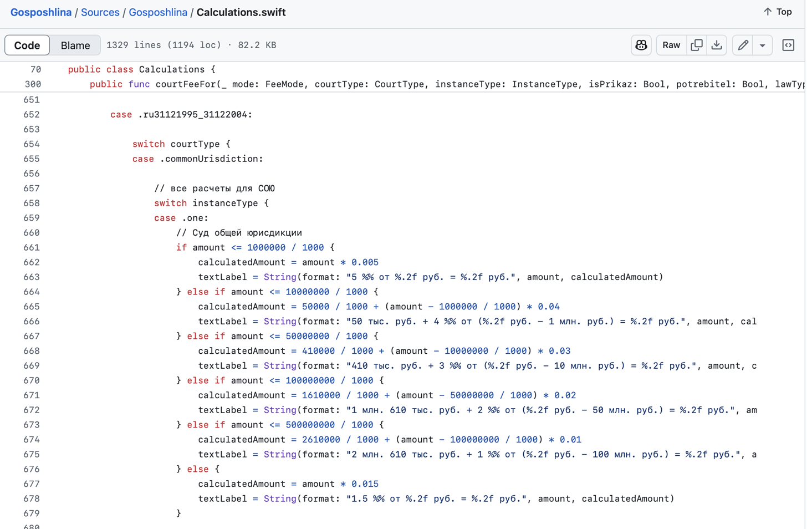
Task: Select line number 676
Action: [32, 469]
